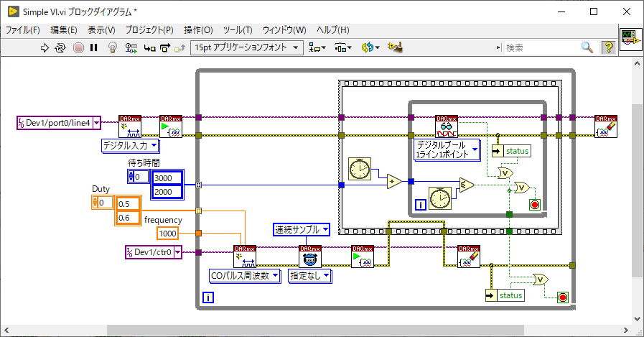Screen dimensions: 644x337
Task: Click the upper status unbundle node
Action: (x=511, y=151)
